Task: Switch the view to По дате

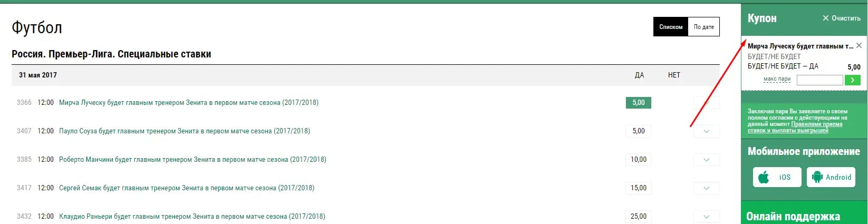Action: [x=704, y=27]
